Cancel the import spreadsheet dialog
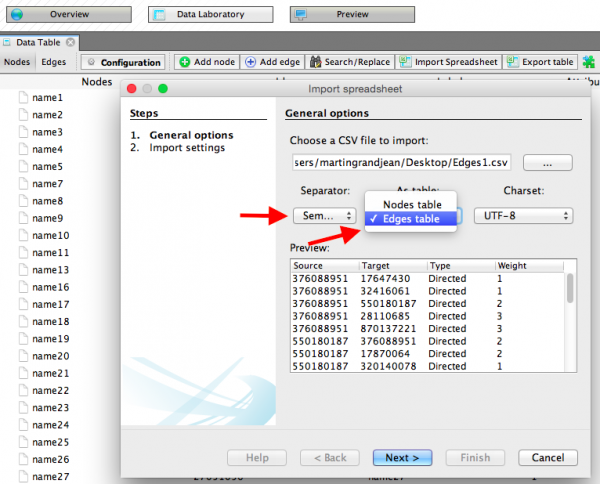 547,458
